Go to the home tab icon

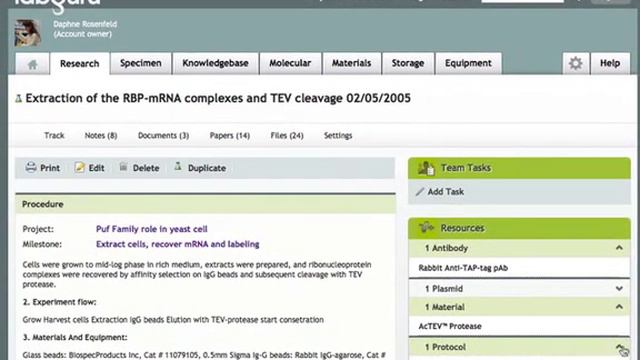[x=32, y=64]
